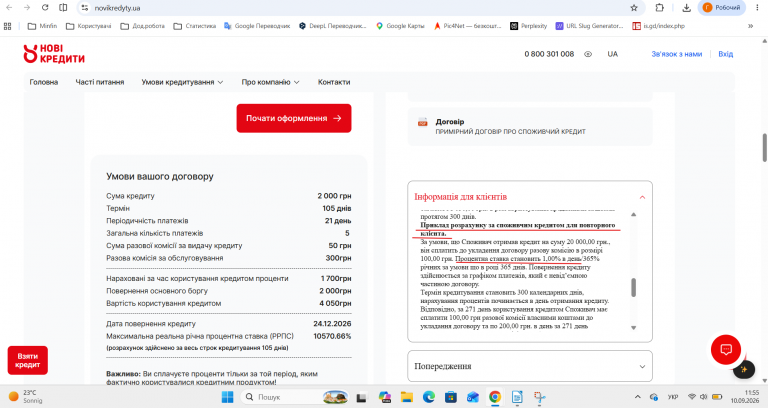
Task: Open the red chat support bubble
Action: click(x=725, y=349)
